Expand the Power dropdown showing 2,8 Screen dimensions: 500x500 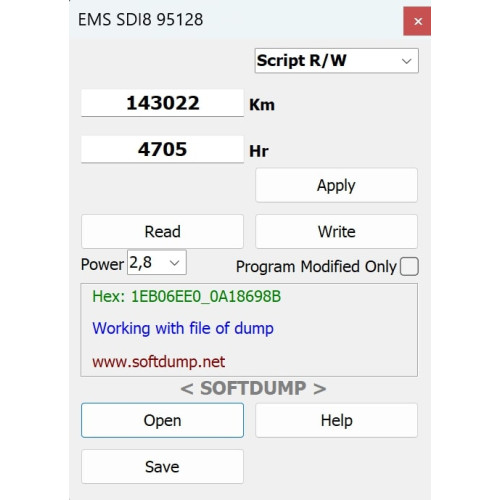click(157, 263)
